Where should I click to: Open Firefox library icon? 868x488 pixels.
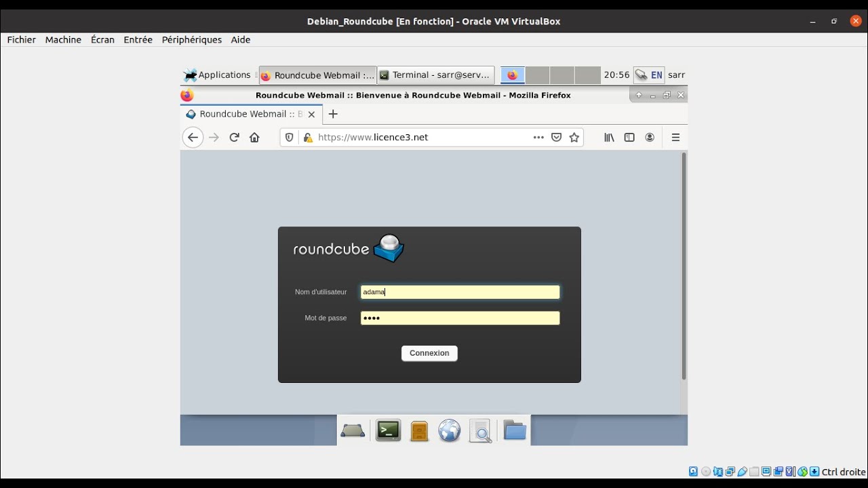(609, 138)
